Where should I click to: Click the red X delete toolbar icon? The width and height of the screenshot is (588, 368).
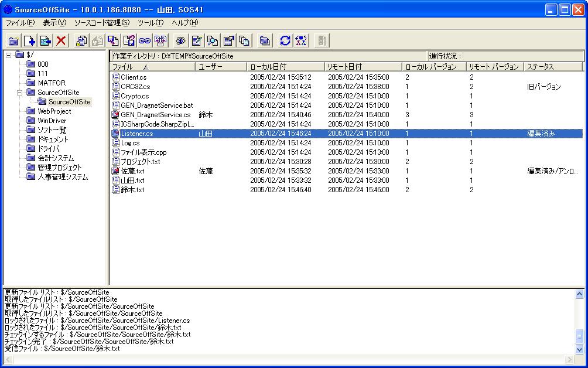click(61, 40)
